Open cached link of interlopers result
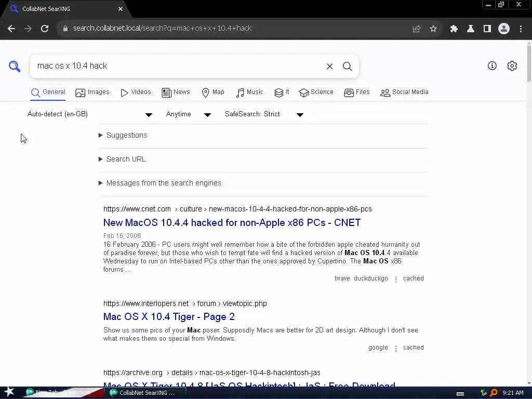 tap(413, 348)
